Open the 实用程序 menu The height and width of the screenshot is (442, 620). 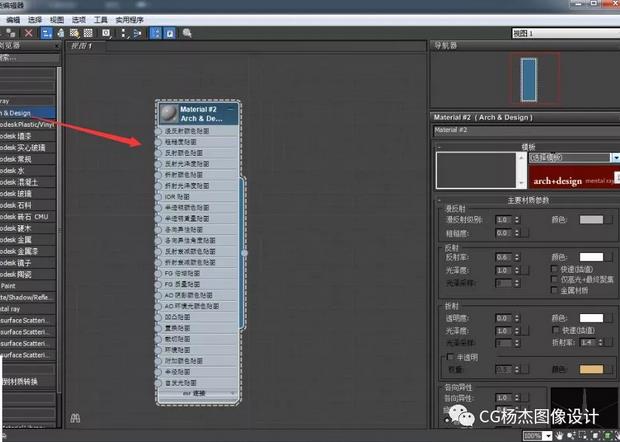click(x=129, y=20)
